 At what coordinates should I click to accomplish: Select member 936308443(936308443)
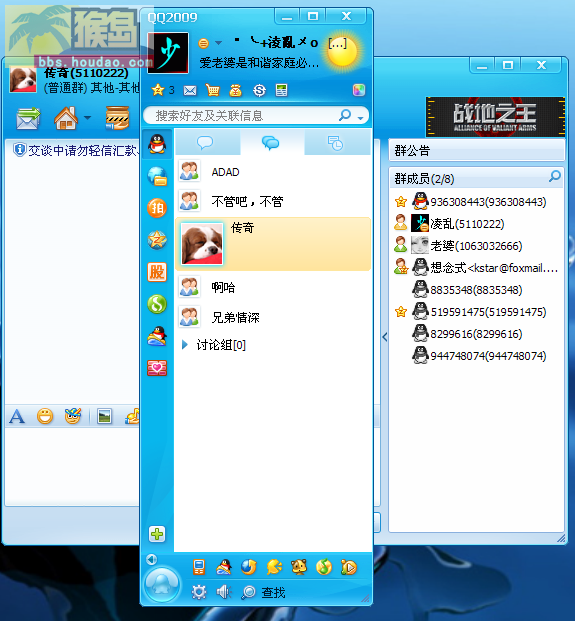click(x=477, y=202)
